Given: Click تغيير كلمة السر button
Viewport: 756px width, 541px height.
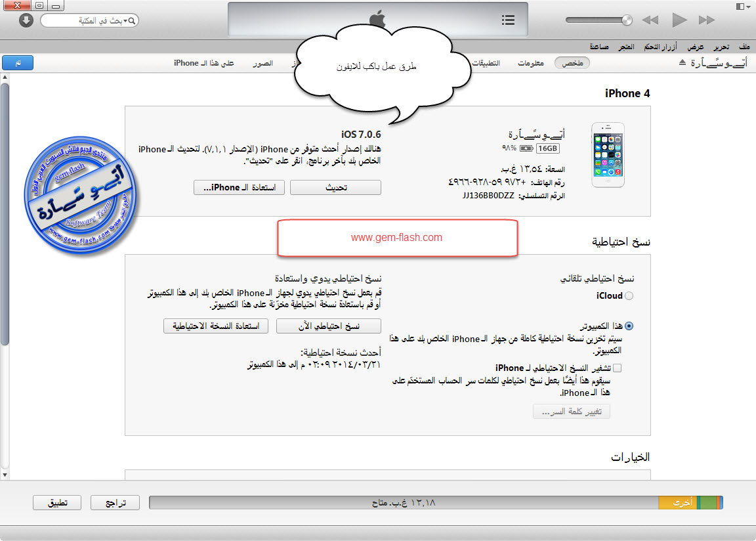Looking at the screenshot, I should (x=572, y=412).
